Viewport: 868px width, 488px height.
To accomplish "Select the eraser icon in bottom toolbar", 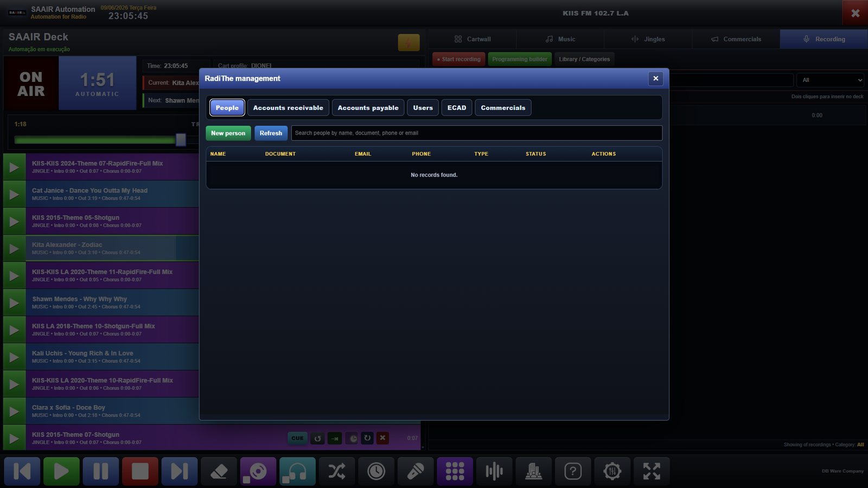I will coord(219,471).
